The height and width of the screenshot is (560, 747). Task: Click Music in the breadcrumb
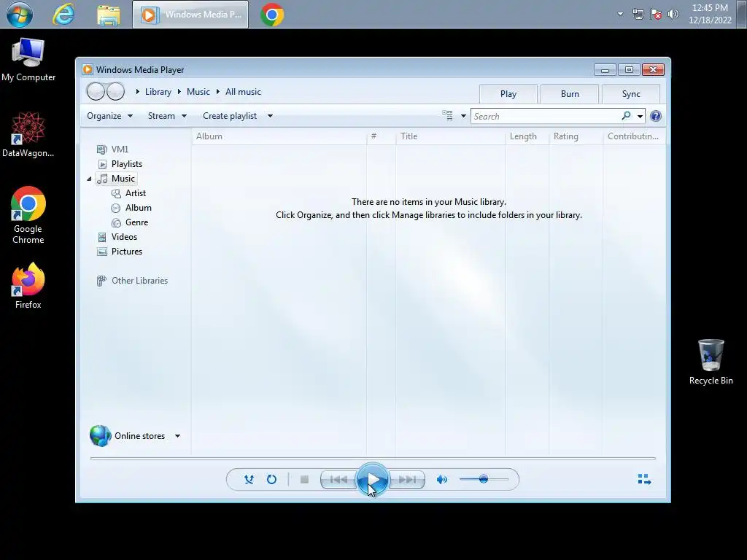point(198,92)
